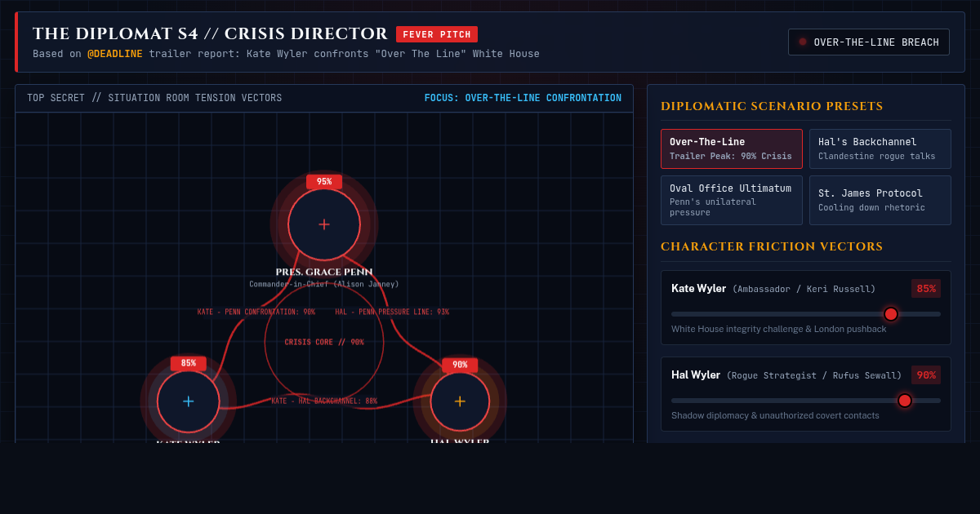Click the 90% badge above Hal node
This screenshot has height=514, width=980.
coord(460,365)
